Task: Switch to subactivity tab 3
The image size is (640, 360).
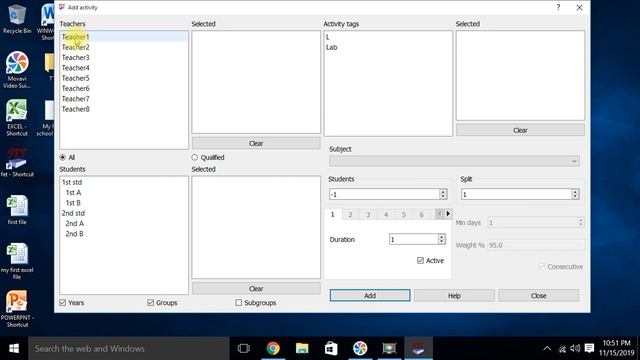Action: coord(368,214)
